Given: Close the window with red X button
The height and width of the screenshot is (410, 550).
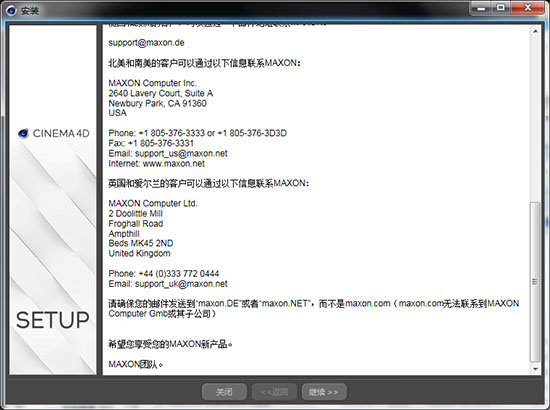Looking at the screenshot, I should click(528, 8).
